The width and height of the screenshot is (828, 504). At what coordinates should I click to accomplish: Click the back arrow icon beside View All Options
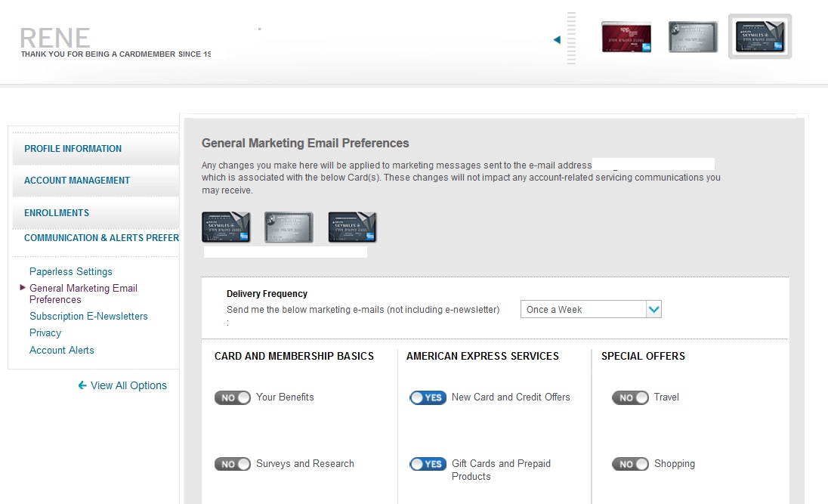coord(82,385)
